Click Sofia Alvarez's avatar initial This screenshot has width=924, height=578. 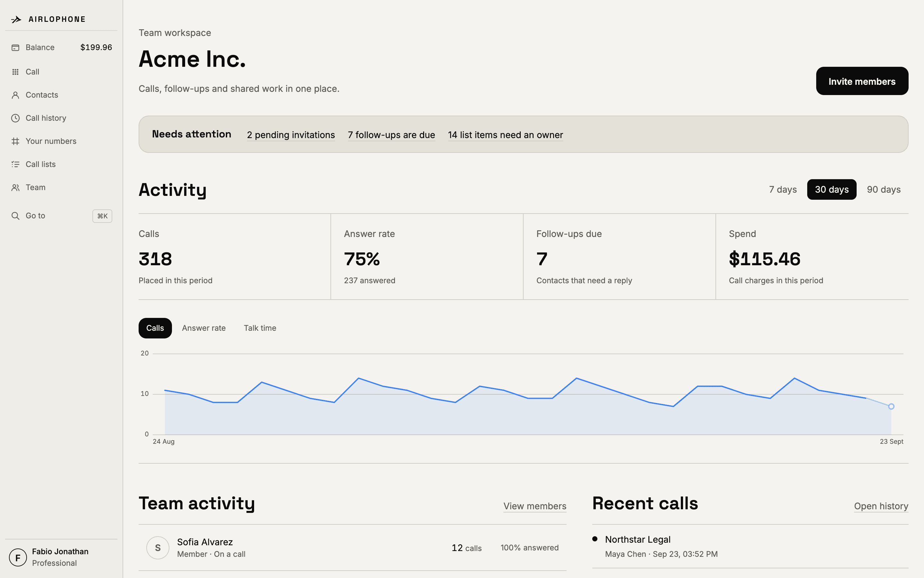(158, 548)
